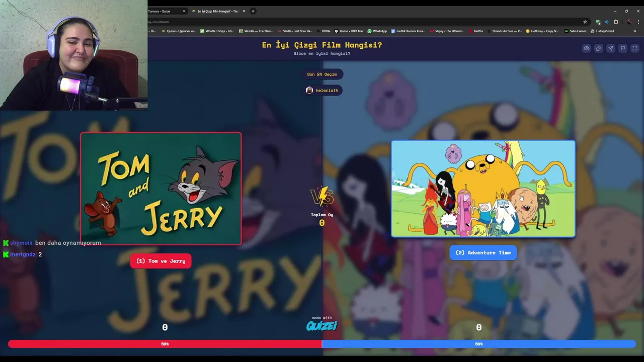This screenshot has width=644, height=362.
Task: Click the blue 50% vote bar
Action: pos(479,344)
